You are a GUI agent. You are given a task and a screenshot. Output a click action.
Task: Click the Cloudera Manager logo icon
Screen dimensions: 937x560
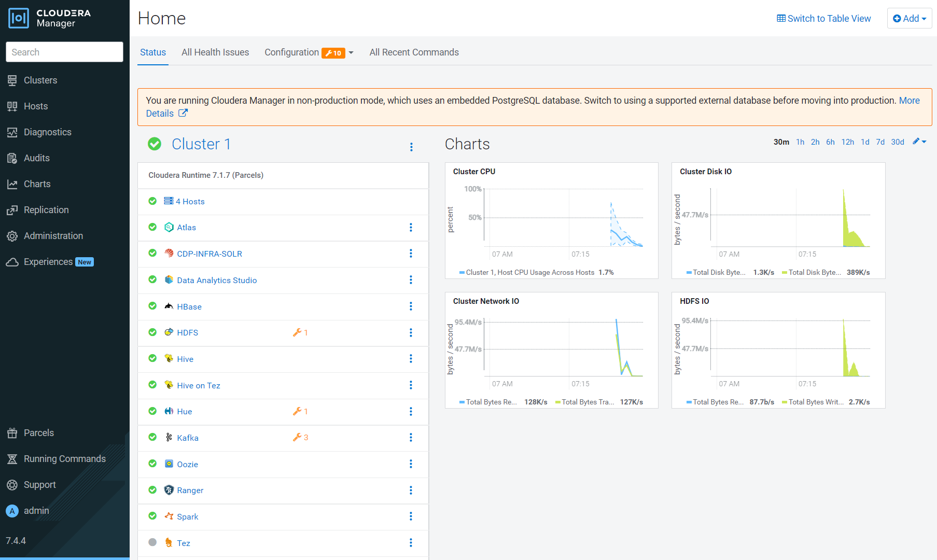coord(19,18)
